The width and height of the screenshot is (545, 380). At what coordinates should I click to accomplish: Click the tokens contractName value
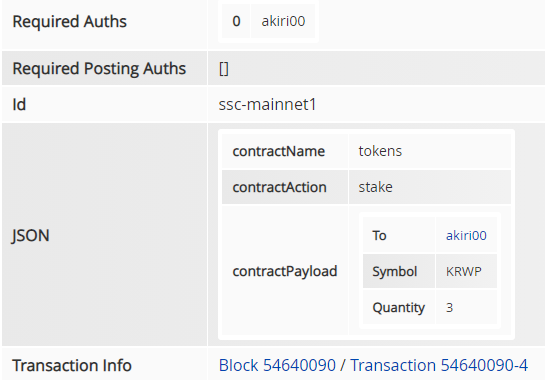click(380, 151)
